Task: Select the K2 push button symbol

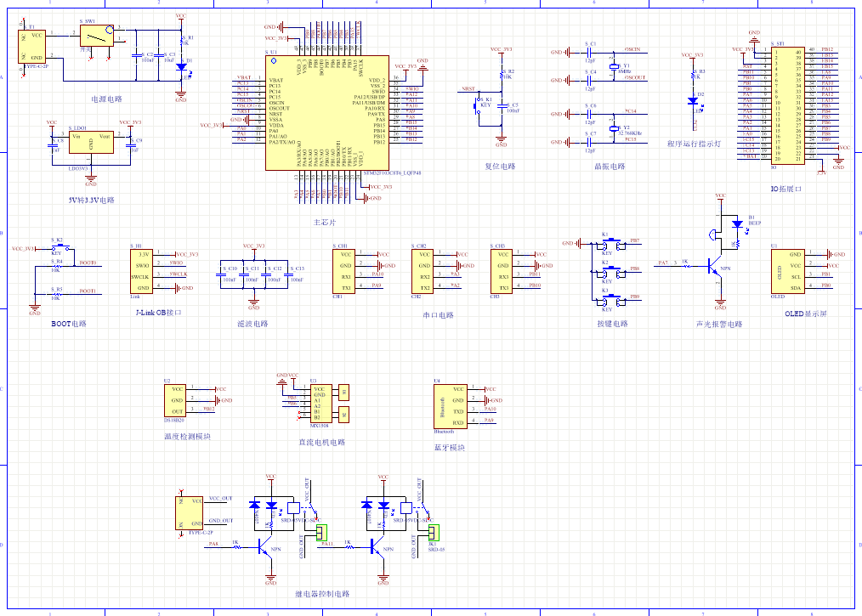Action: [x=611, y=273]
